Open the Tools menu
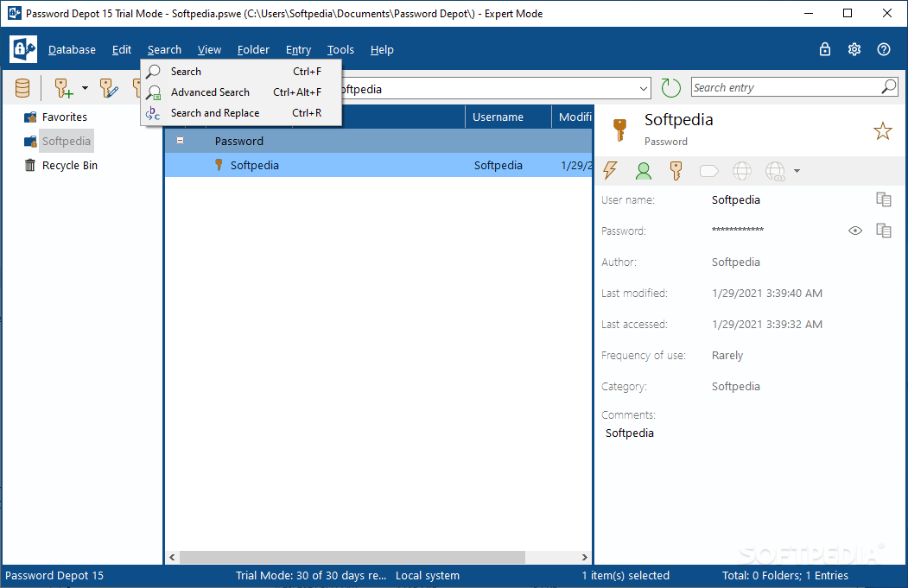 (340, 50)
